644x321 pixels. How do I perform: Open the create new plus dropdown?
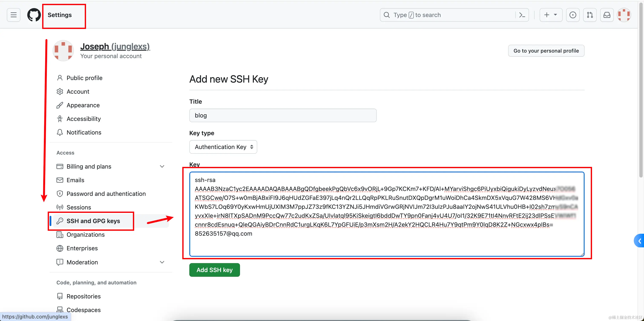(x=551, y=15)
